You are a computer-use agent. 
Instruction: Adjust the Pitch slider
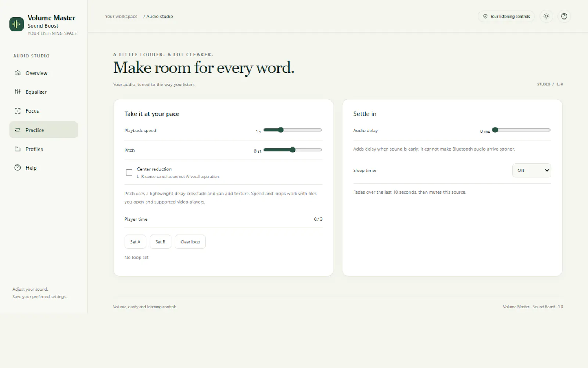pyautogui.click(x=293, y=150)
